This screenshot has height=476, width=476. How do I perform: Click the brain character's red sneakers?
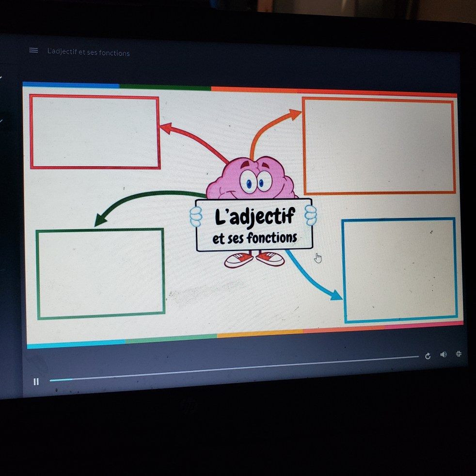click(254, 259)
